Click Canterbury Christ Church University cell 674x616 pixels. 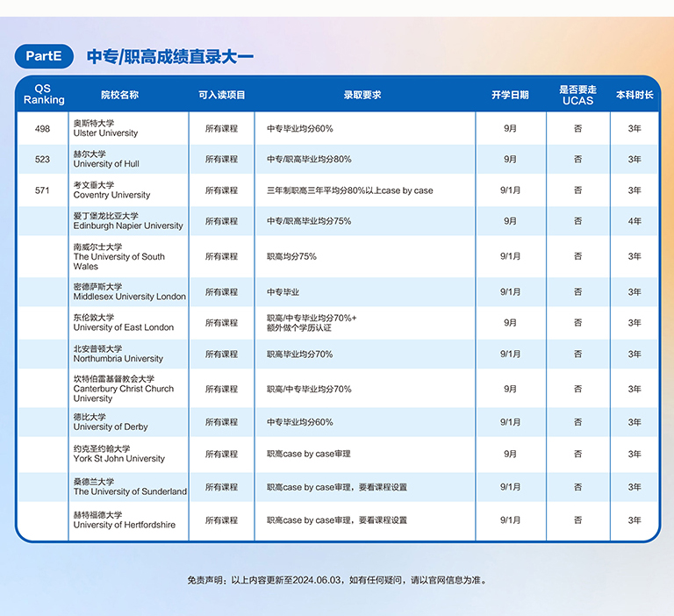coord(128,389)
